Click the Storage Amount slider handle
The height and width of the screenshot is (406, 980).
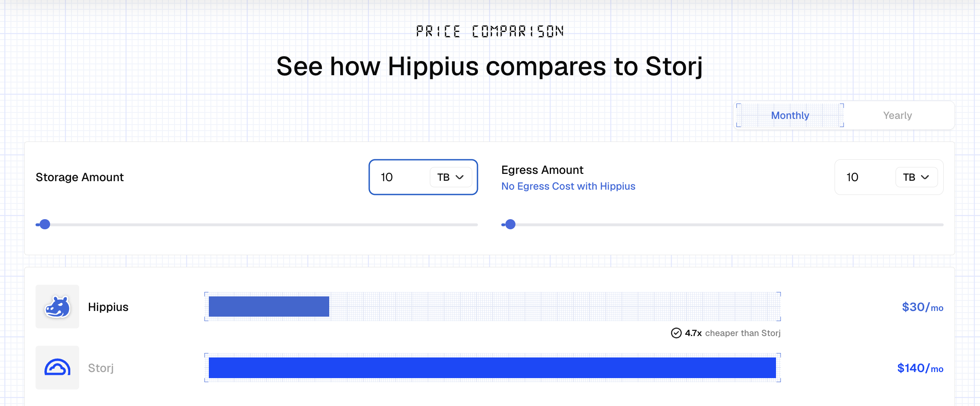[45, 224]
